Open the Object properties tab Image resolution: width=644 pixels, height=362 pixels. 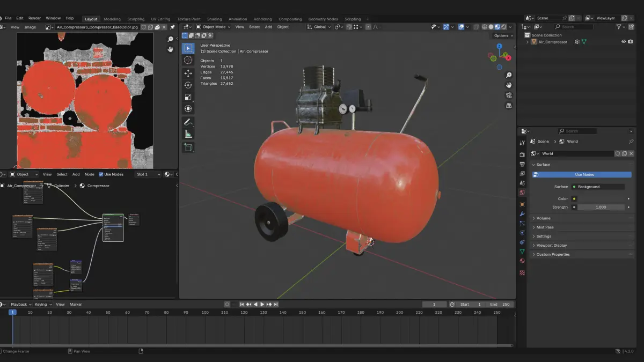(522, 204)
